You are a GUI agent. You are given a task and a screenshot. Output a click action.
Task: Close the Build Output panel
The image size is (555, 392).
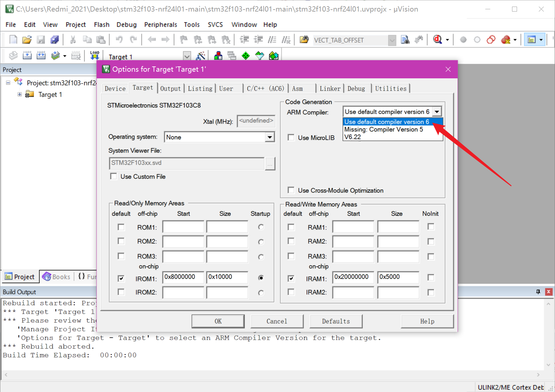(x=548, y=292)
